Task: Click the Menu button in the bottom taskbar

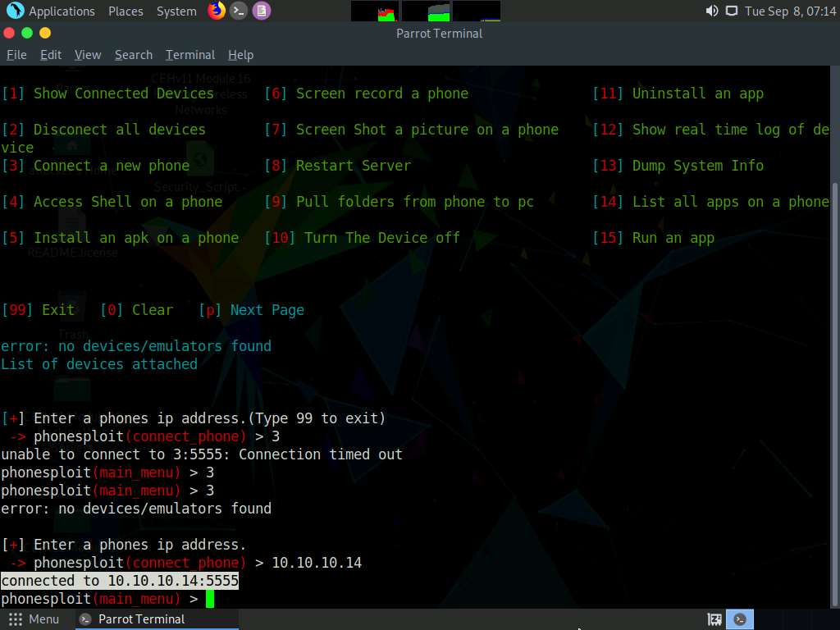Action: (35, 619)
